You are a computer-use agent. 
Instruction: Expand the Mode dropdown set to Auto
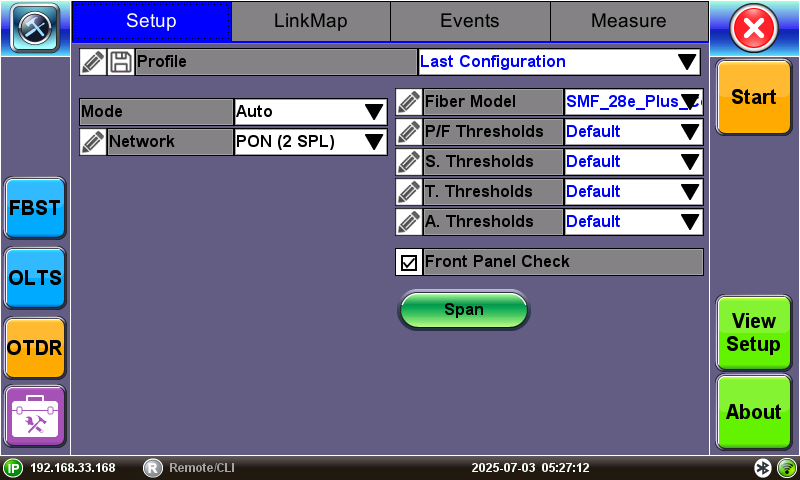310,112
